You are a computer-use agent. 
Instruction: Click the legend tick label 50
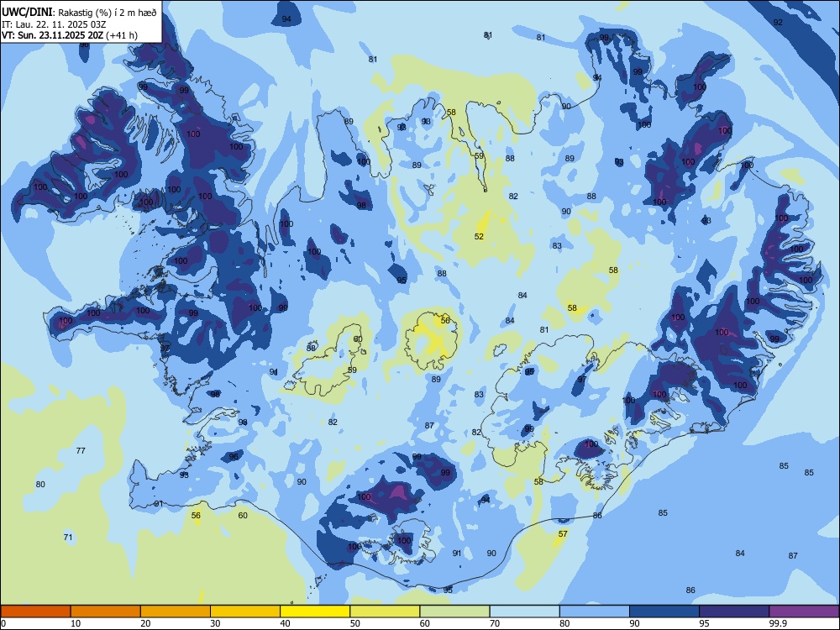355,623
